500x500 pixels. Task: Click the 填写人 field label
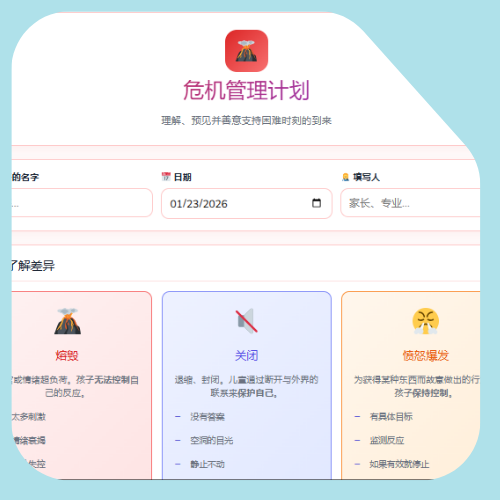pos(366,177)
